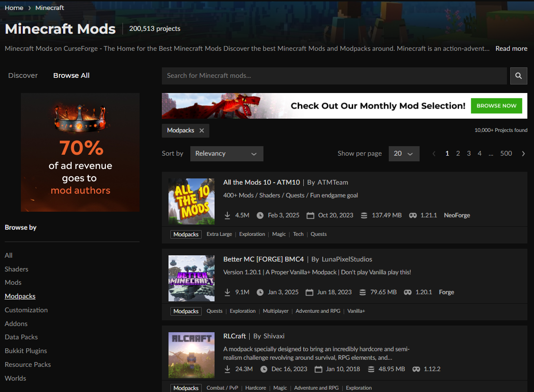Image resolution: width=534 pixels, height=392 pixels.
Task: Open All the Mods 10 - ATM10 title
Action: click(262, 183)
